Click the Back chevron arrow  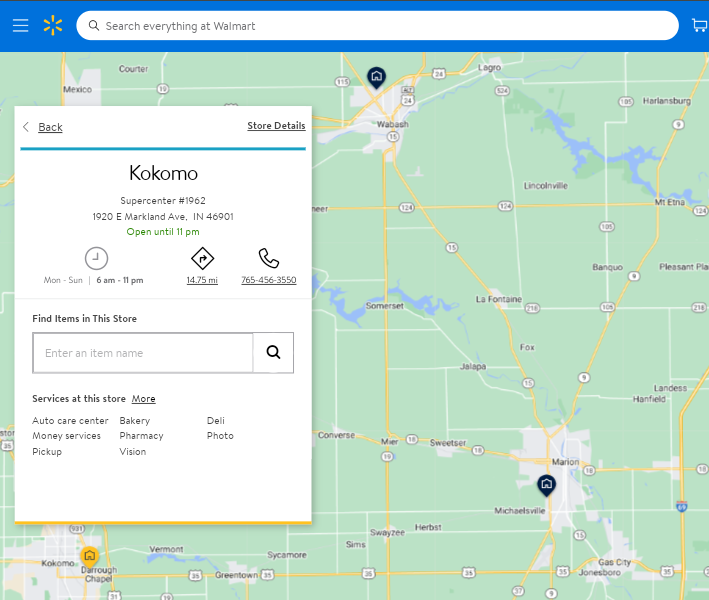[26, 127]
